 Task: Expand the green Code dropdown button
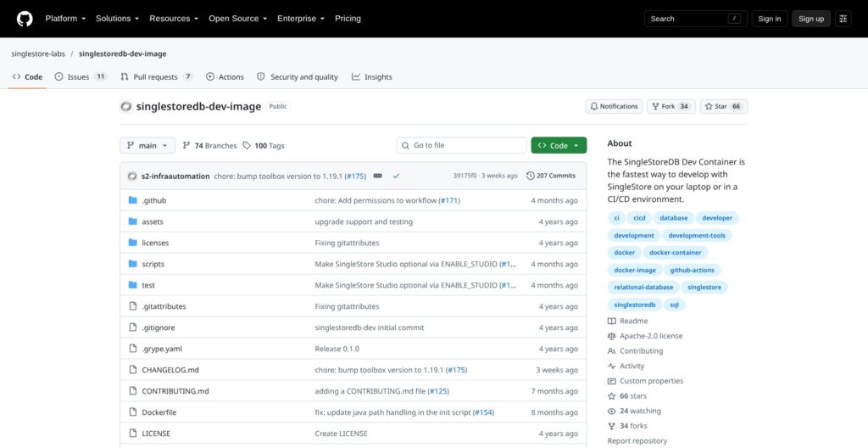tap(559, 145)
